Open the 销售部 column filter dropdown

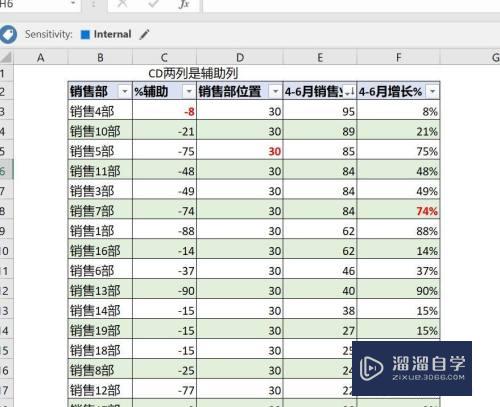tap(125, 91)
